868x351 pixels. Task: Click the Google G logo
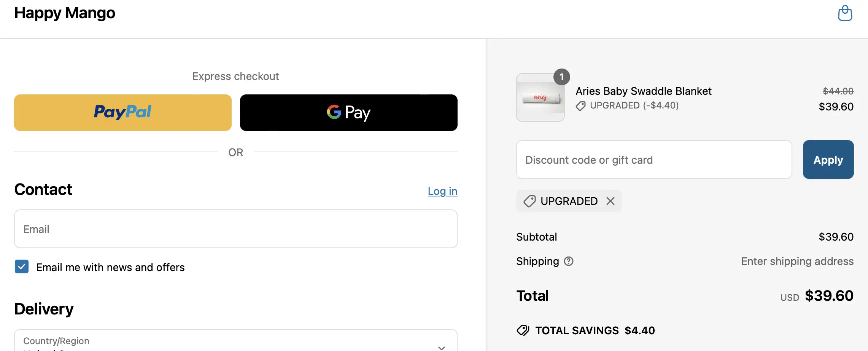[334, 112]
